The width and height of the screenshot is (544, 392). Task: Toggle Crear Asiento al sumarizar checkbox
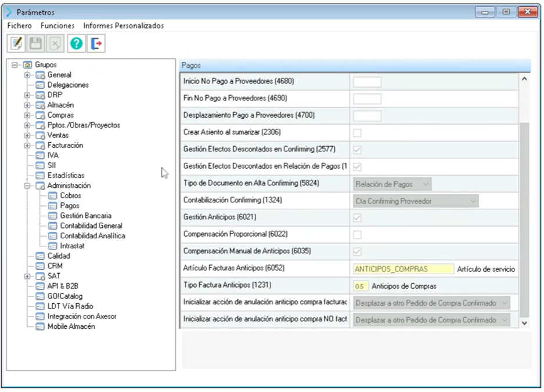tap(357, 133)
